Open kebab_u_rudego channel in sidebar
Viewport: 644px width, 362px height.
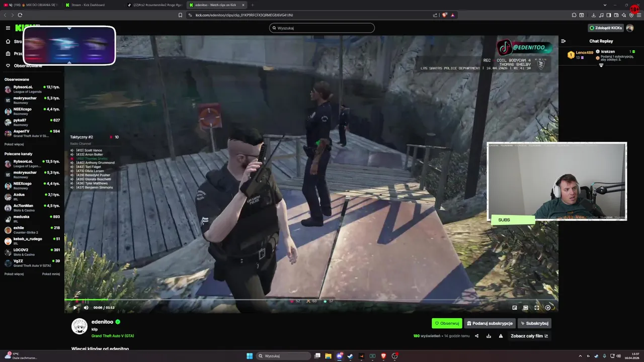pyautogui.click(x=32, y=241)
